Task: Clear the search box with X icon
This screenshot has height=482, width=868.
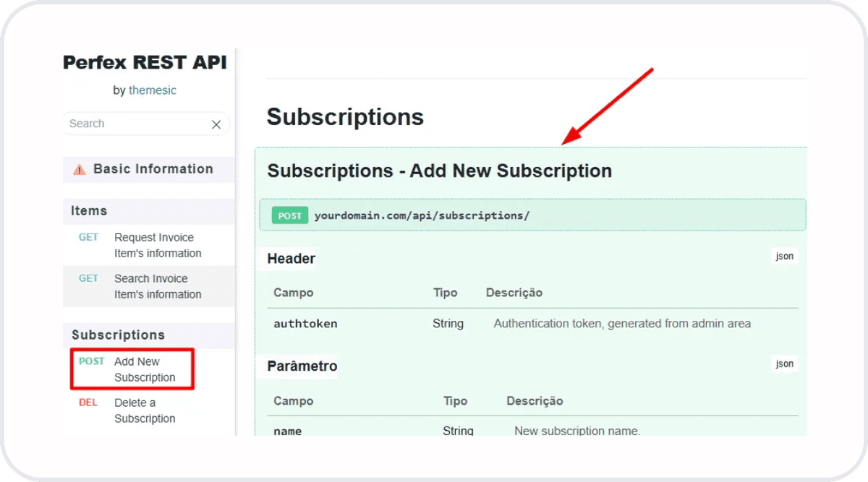Action: pos(216,124)
